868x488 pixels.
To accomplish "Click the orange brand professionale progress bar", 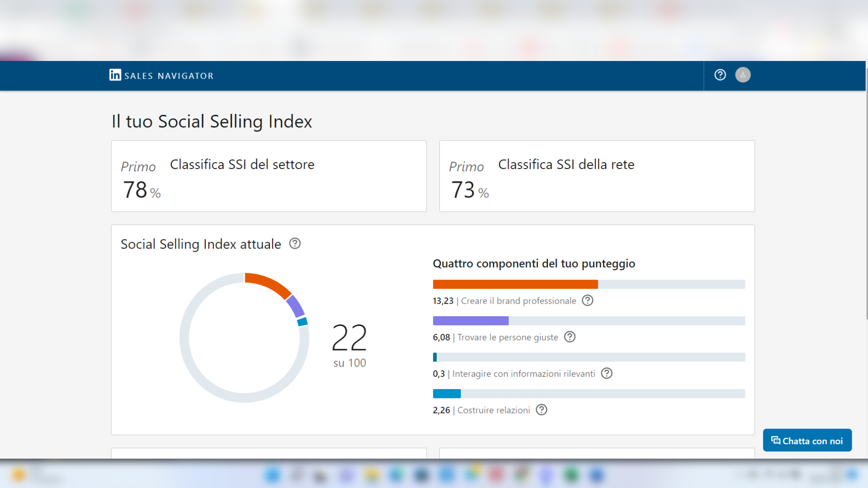I will pos(515,284).
